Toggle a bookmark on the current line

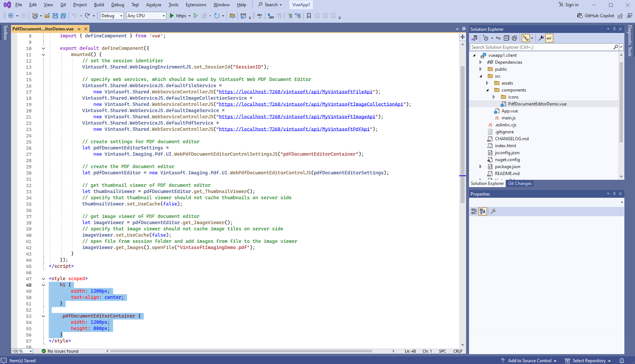point(309,16)
